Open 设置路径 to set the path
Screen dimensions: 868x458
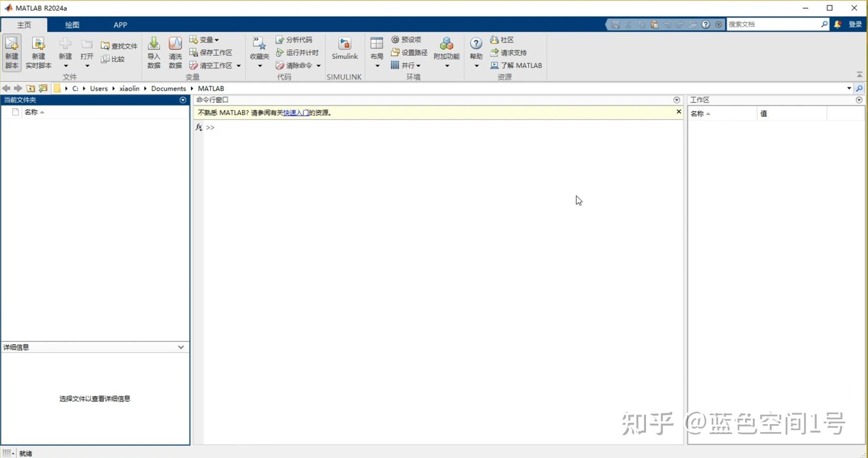coord(409,52)
